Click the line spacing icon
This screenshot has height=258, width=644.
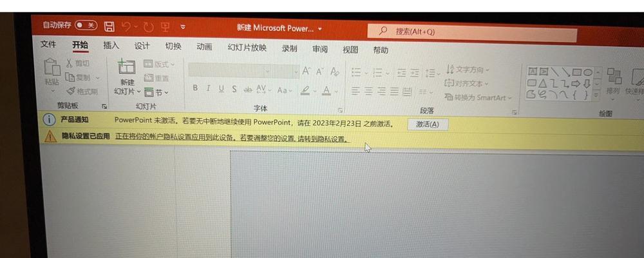pos(430,74)
